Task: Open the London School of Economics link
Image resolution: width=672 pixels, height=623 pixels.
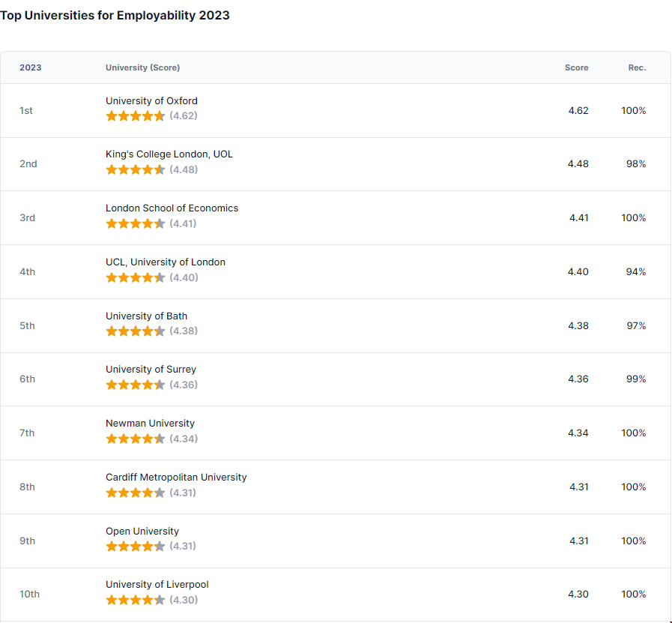Action: click(x=172, y=208)
